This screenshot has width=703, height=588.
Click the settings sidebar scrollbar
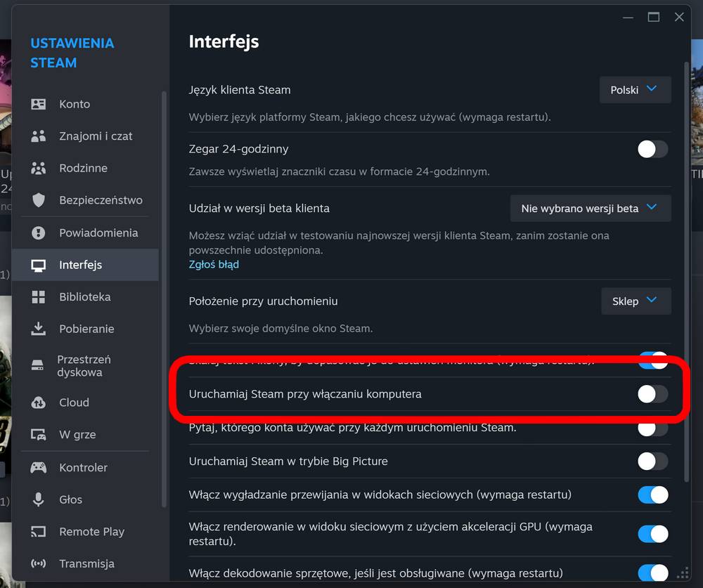164,299
